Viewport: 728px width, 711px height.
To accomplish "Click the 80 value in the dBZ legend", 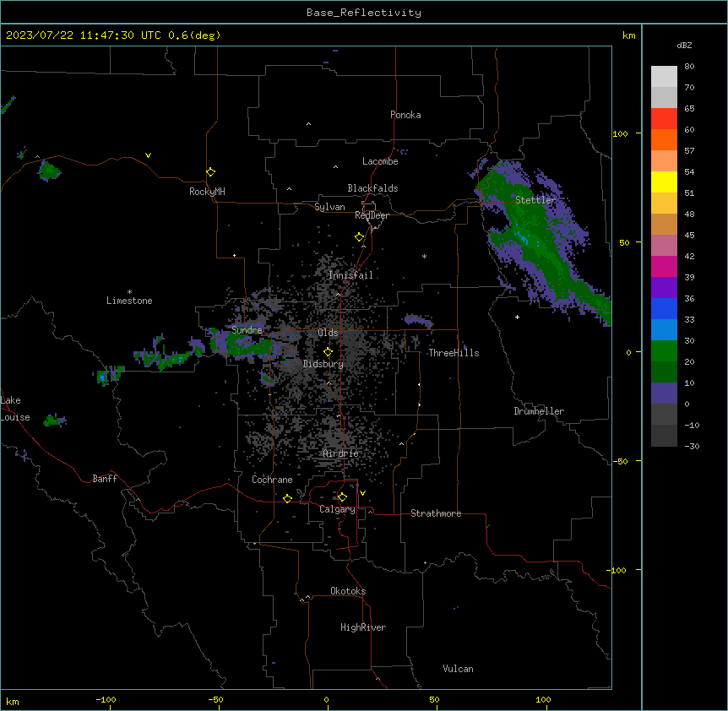I will 689,67.
